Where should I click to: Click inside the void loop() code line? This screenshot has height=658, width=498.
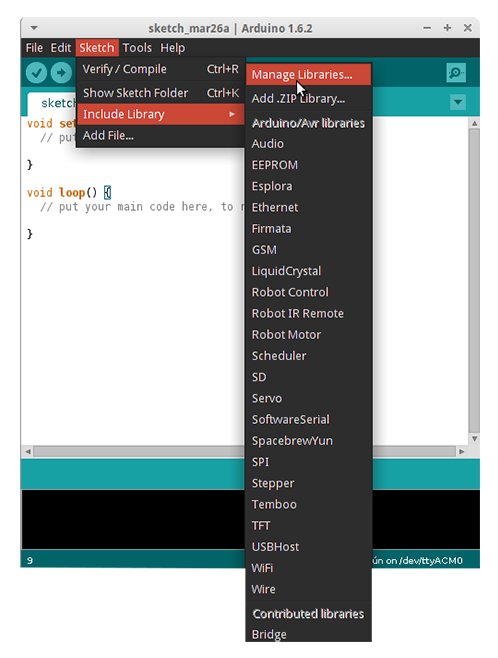coord(69,193)
